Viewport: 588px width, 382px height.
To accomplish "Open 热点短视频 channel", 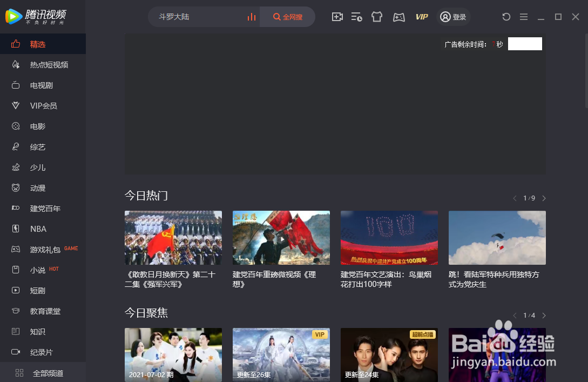I will 43,64.
